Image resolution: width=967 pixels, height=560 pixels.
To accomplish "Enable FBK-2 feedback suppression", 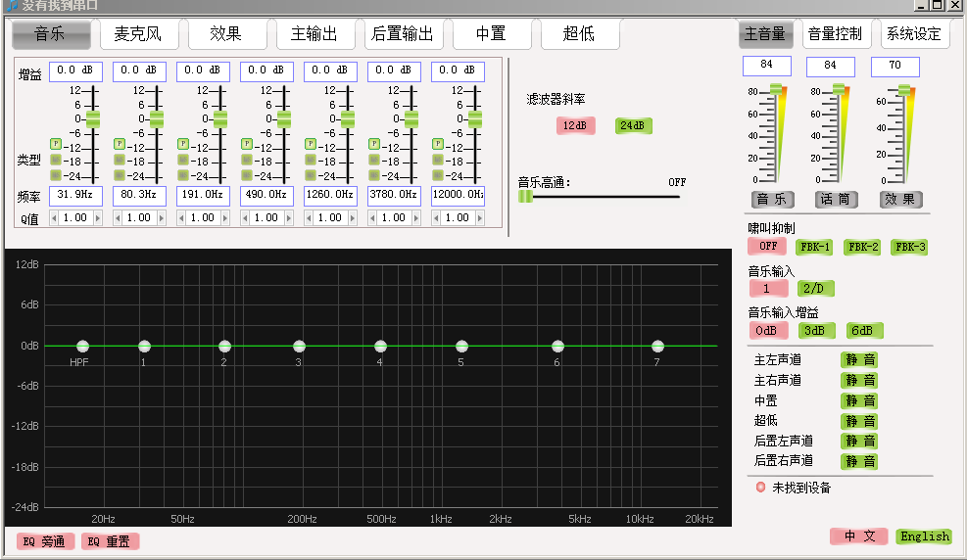I will click(862, 247).
